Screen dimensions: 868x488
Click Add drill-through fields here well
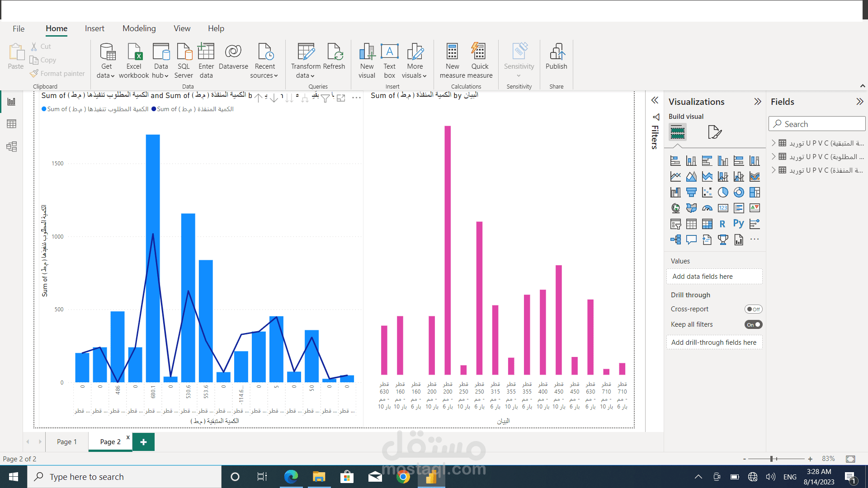click(714, 342)
